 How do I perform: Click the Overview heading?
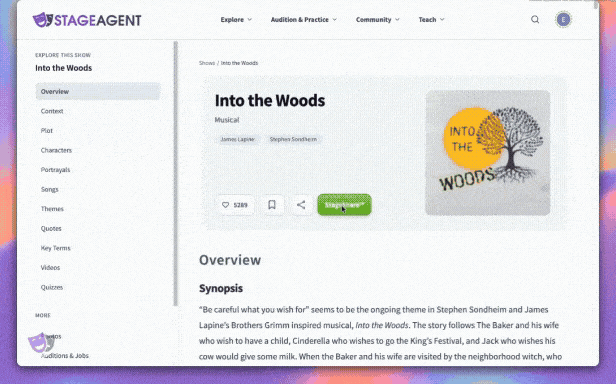tap(230, 260)
